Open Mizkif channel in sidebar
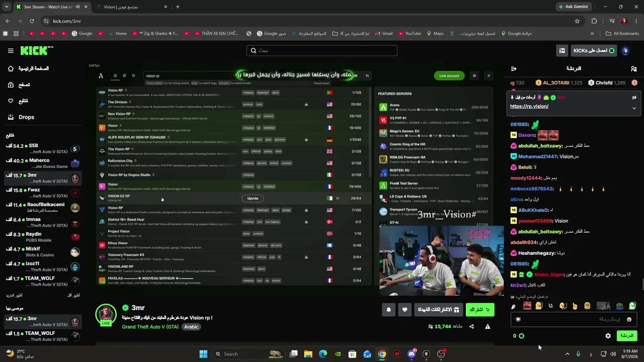Screen dimensions: 644x362 pos(43,252)
